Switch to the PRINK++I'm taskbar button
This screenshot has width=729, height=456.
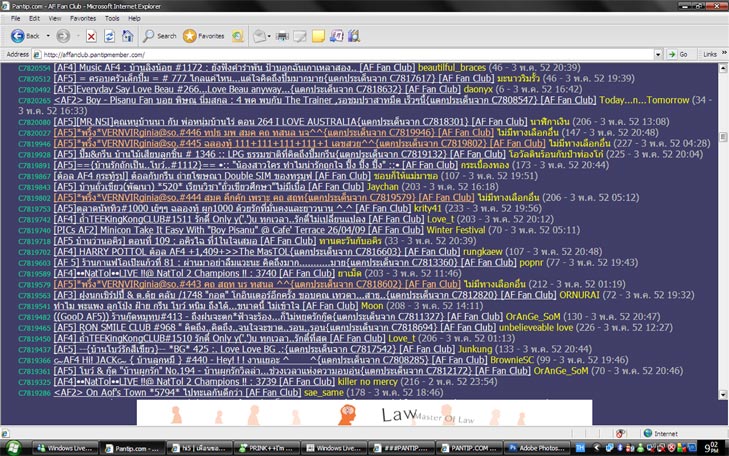(x=266, y=448)
